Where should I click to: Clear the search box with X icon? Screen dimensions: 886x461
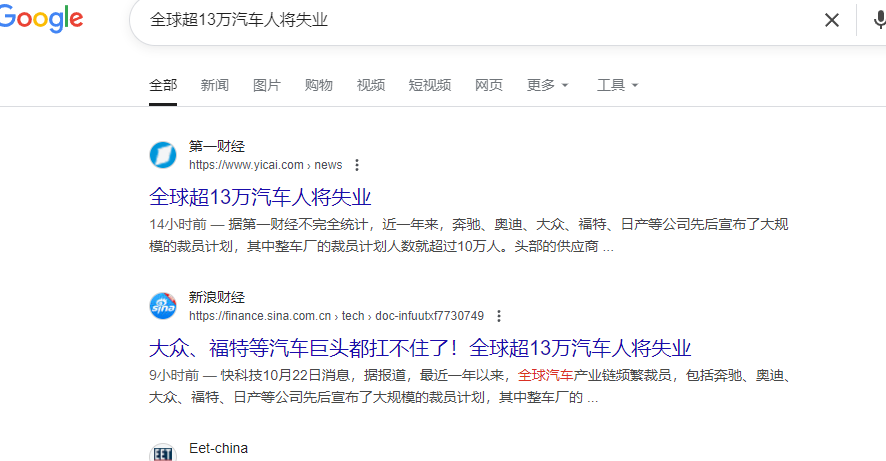831,20
